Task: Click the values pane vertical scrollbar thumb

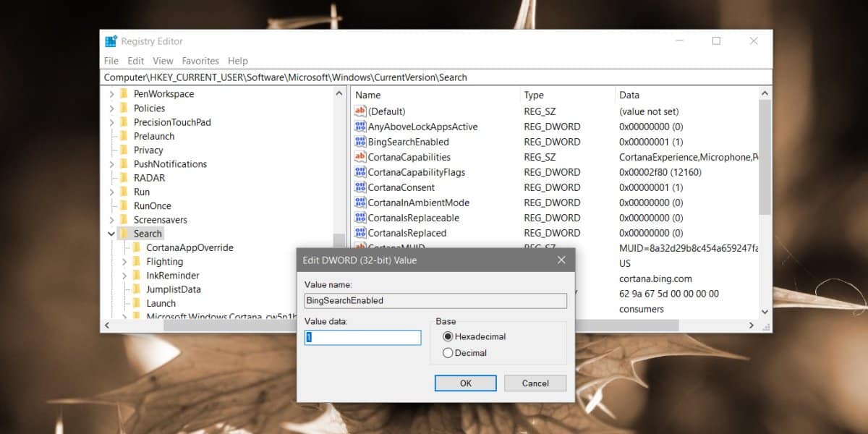Action: 765,156
